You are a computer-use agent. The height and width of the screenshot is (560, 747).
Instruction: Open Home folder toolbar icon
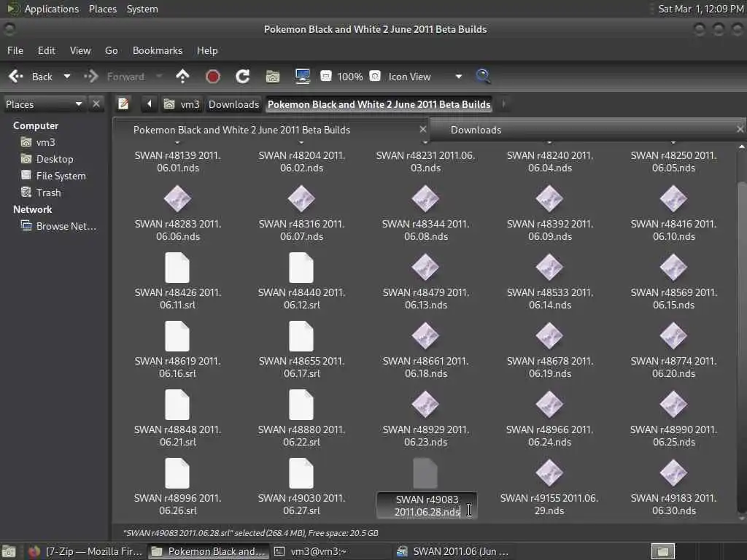pyautogui.click(x=273, y=77)
